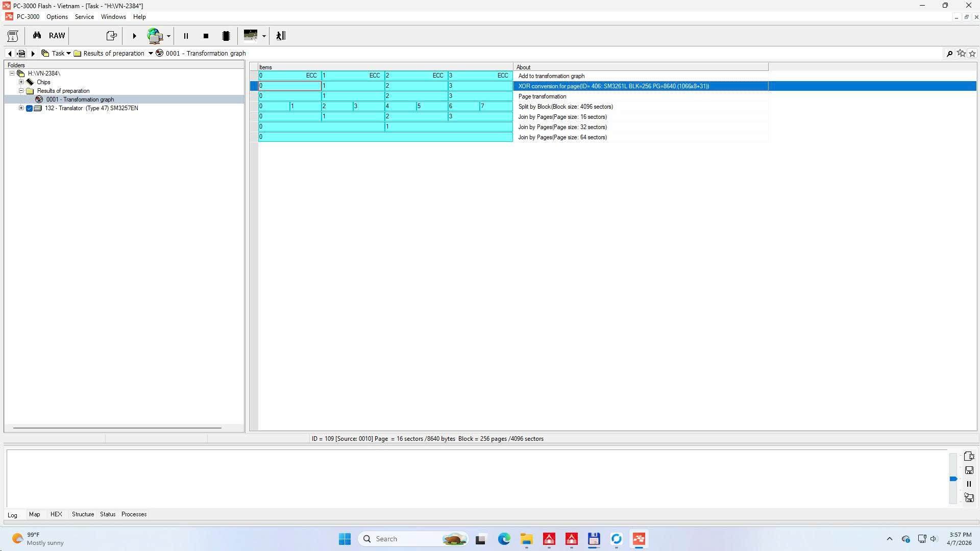Go forward with the right navigation arrow
Screen dimensions: 980x551
(33, 53)
